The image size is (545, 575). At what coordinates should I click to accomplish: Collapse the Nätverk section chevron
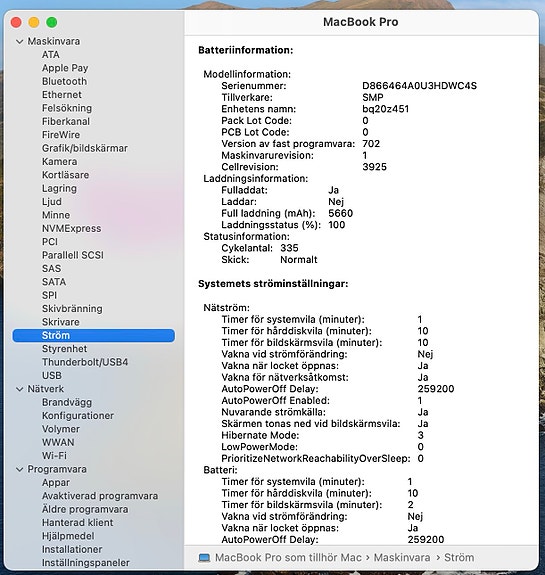(x=19, y=389)
